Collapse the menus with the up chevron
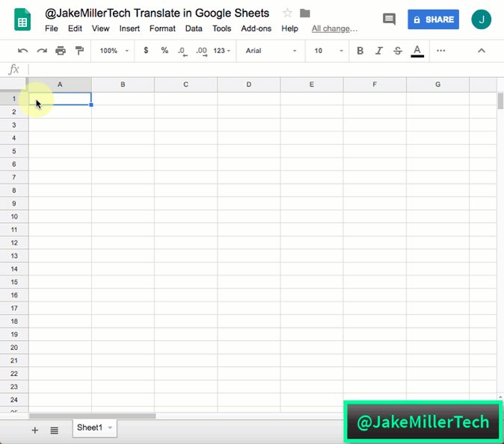This screenshot has height=444, width=504. coord(481,50)
